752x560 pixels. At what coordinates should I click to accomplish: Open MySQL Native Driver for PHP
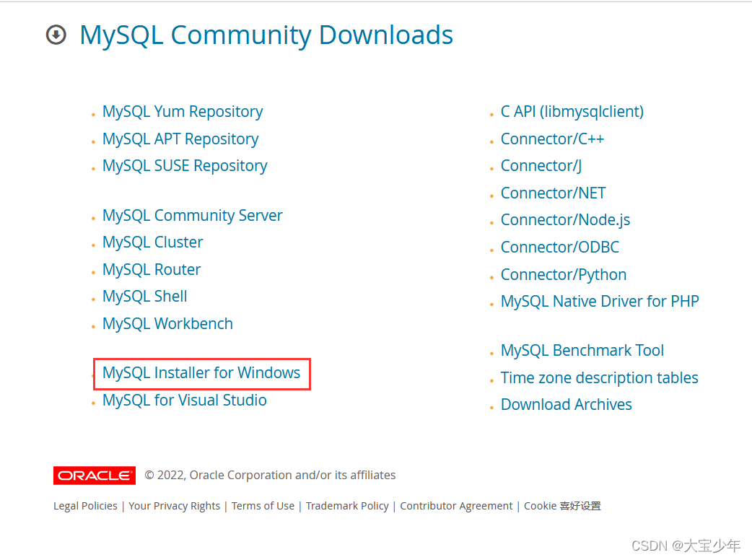600,302
